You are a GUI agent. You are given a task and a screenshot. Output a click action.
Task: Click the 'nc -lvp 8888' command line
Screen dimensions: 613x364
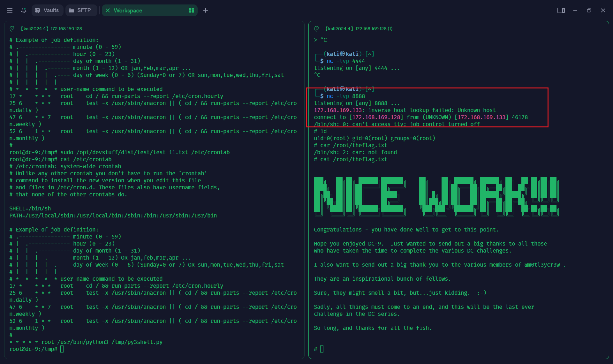coord(346,96)
